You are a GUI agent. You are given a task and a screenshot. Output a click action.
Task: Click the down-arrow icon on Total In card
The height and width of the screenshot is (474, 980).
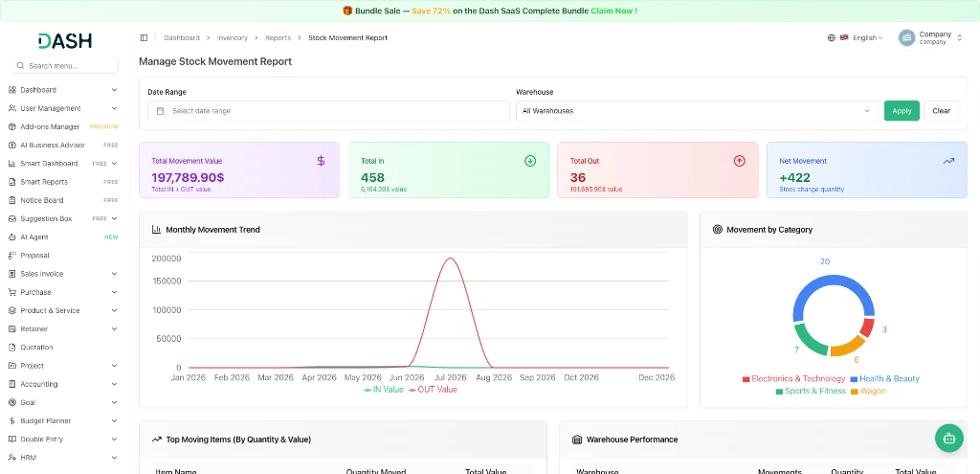530,161
